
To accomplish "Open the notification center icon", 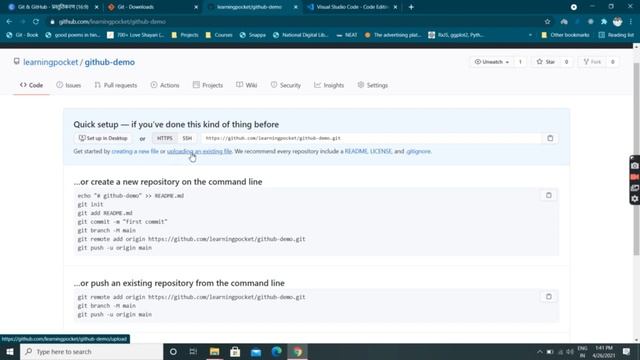I will point(627,351).
